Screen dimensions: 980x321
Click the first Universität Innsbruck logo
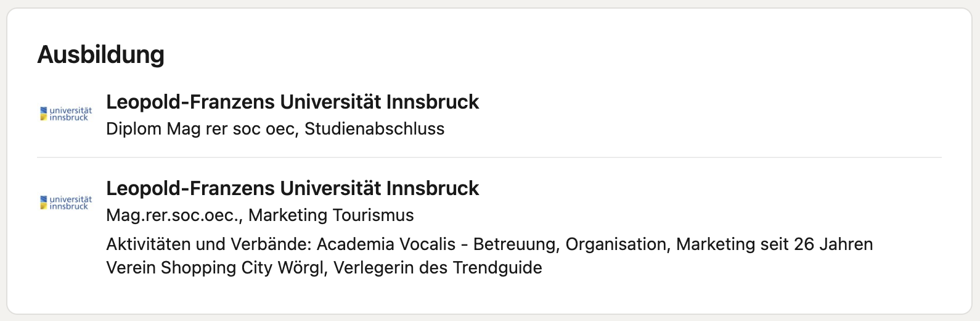click(x=66, y=114)
